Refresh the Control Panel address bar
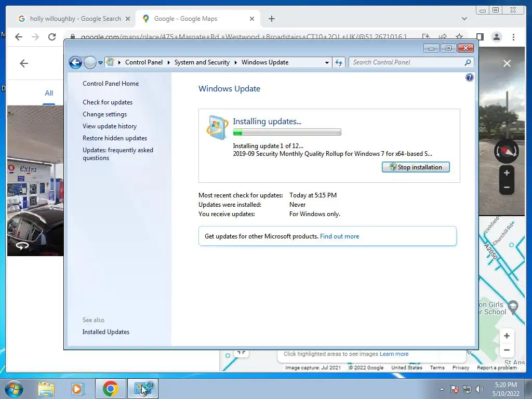Viewport: 532px width, 399px height. coord(339,62)
